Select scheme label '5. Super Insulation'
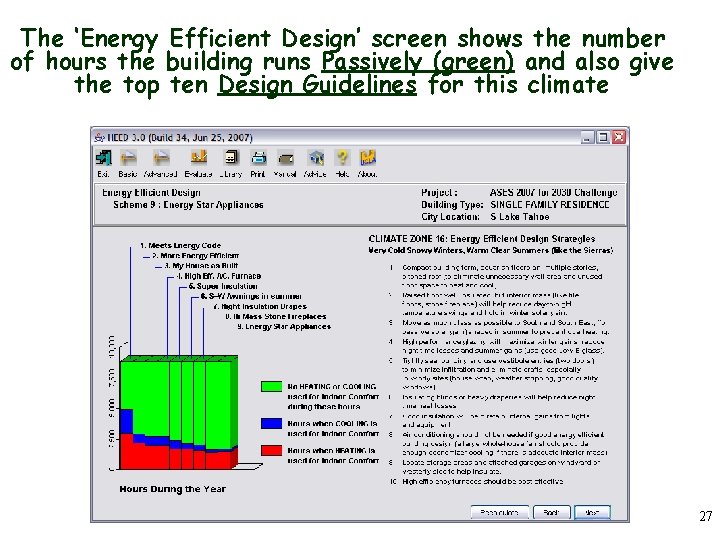The width and height of the screenshot is (720, 540). [223, 286]
